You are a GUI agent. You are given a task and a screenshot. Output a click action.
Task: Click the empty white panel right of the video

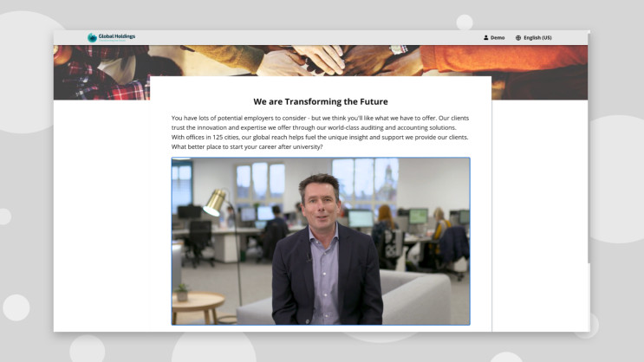tap(539, 217)
